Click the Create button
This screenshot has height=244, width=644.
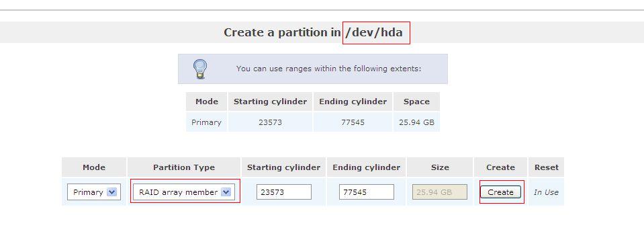tap(501, 192)
